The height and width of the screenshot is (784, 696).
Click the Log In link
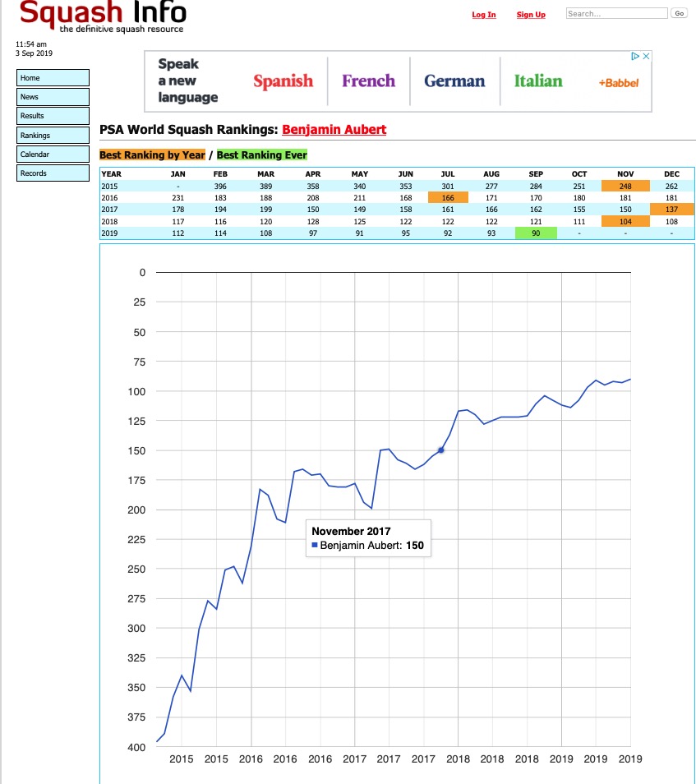click(x=484, y=15)
